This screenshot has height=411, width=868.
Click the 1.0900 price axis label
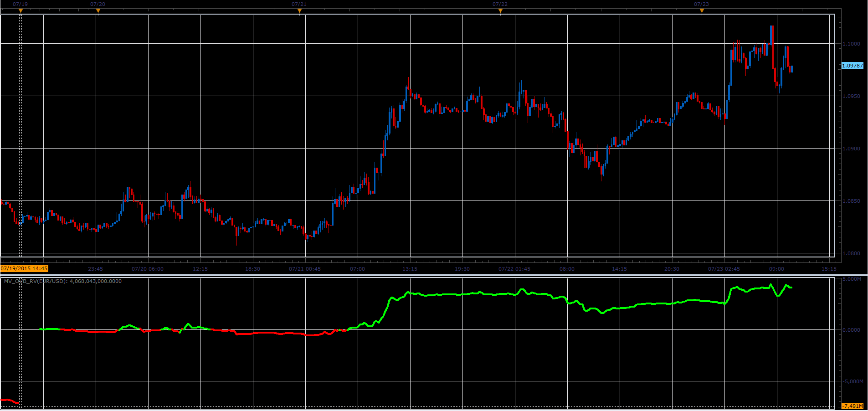tap(852, 149)
